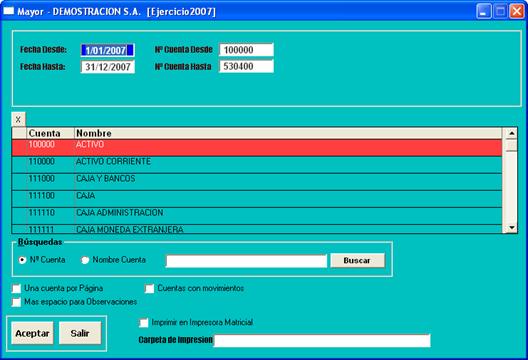The image size is (528, 360).
Task: Click the Búsquedas search text box
Action: click(246, 261)
